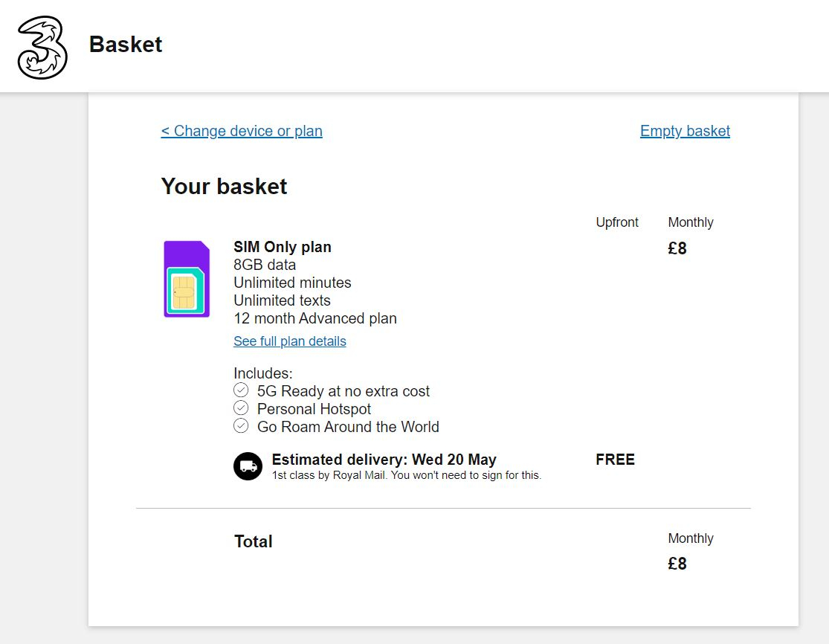Click the £8 monthly plan price
This screenshot has height=644, width=829.
[x=677, y=248]
